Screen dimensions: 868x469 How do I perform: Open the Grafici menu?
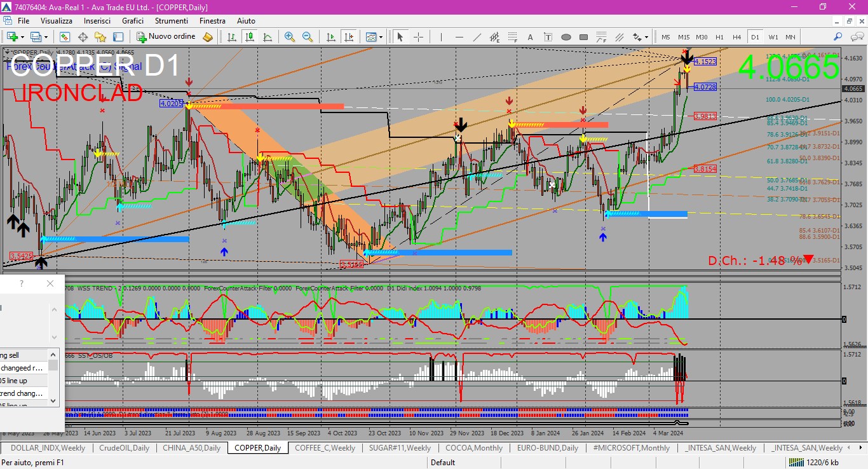133,21
